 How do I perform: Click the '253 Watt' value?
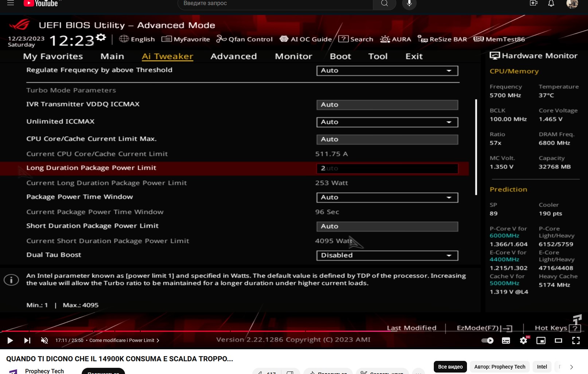click(x=331, y=183)
